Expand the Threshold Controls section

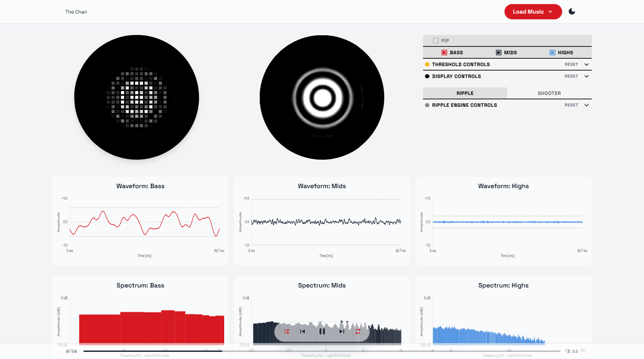click(x=586, y=64)
